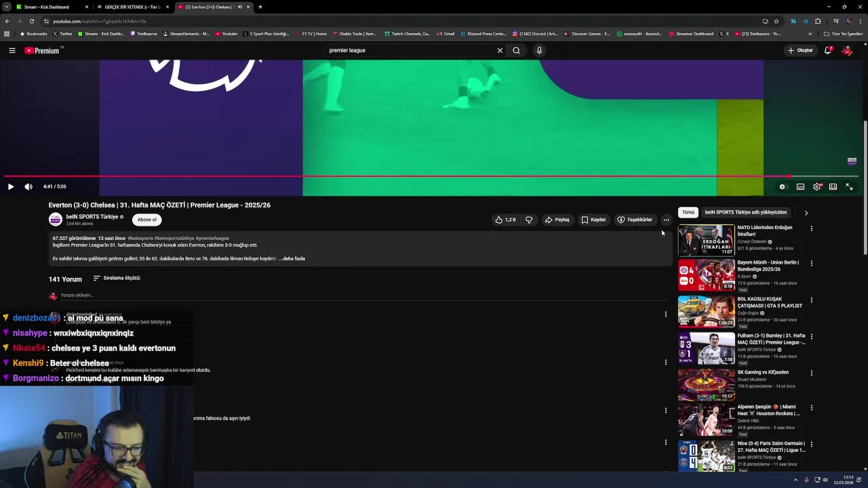
Task: Clear the premier league search text
Action: [500, 50]
